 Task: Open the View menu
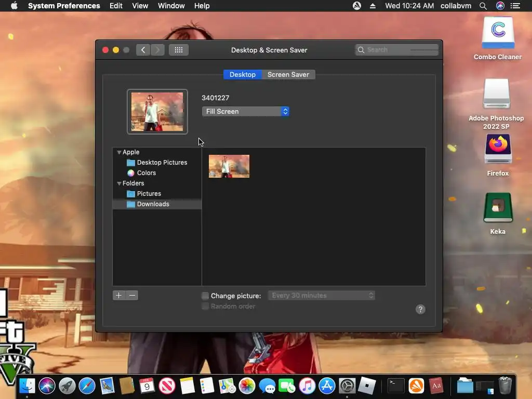pyautogui.click(x=140, y=6)
